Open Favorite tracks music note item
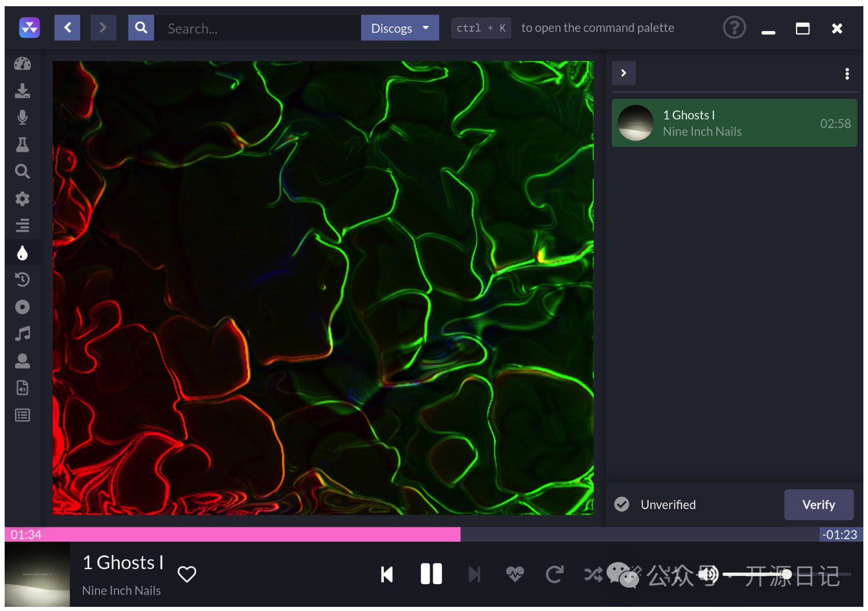The image size is (868, 611). tap(22, 334)
